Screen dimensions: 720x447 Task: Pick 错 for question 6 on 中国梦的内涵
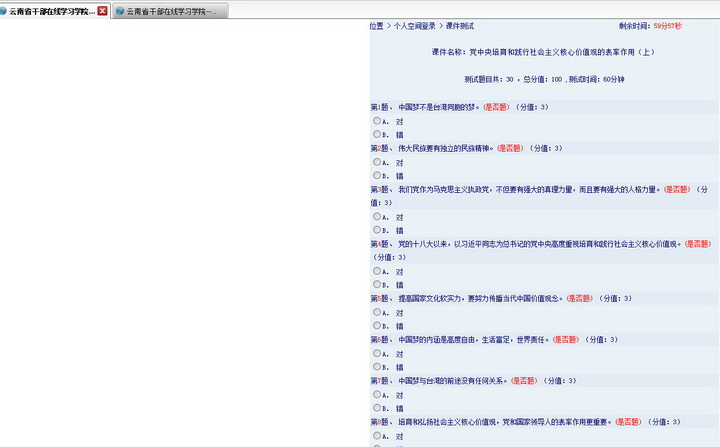pyautogui.click(x=377, y=366)
